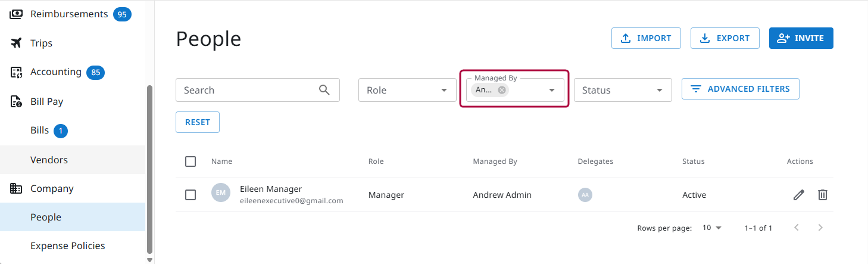The height and width of the screenshot is (264, 868).
Task: Open Reimbursements in the sidebar
Action: 69,14
